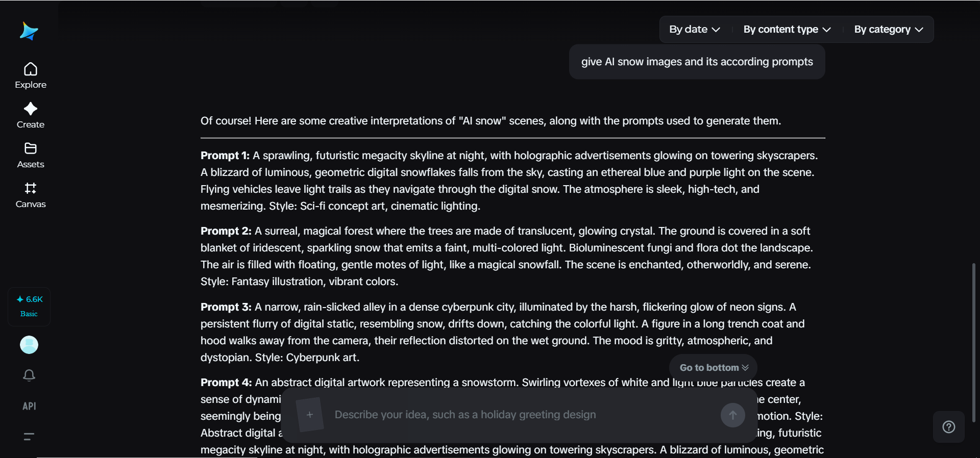Go to the Assets folder

[x=31, y=155]
